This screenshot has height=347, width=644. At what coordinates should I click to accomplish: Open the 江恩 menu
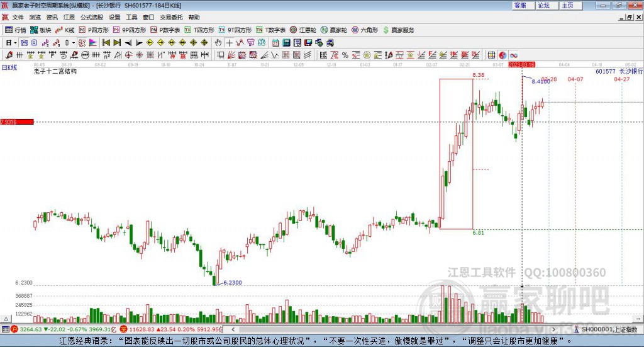(69, 17)
